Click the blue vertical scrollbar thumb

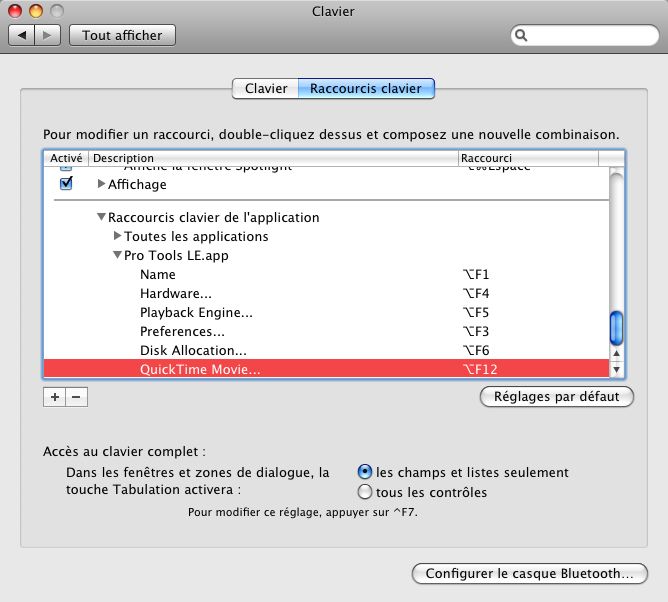617,327
